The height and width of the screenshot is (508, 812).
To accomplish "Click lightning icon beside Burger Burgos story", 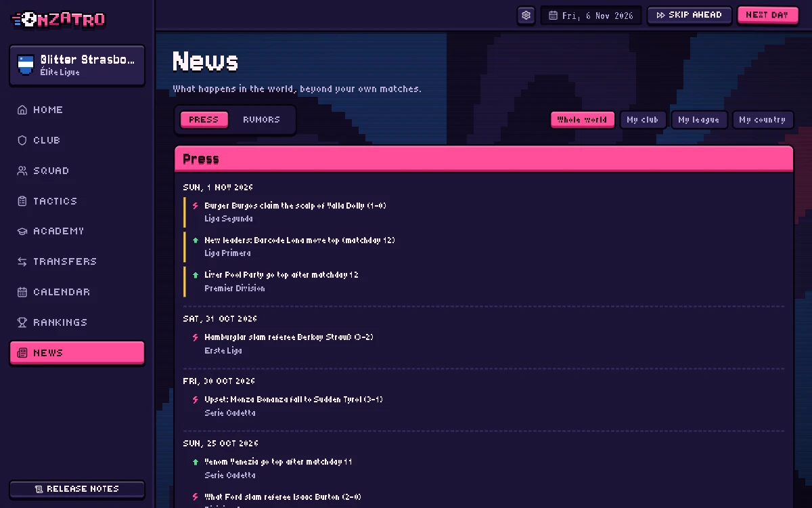I will point(196,206).
